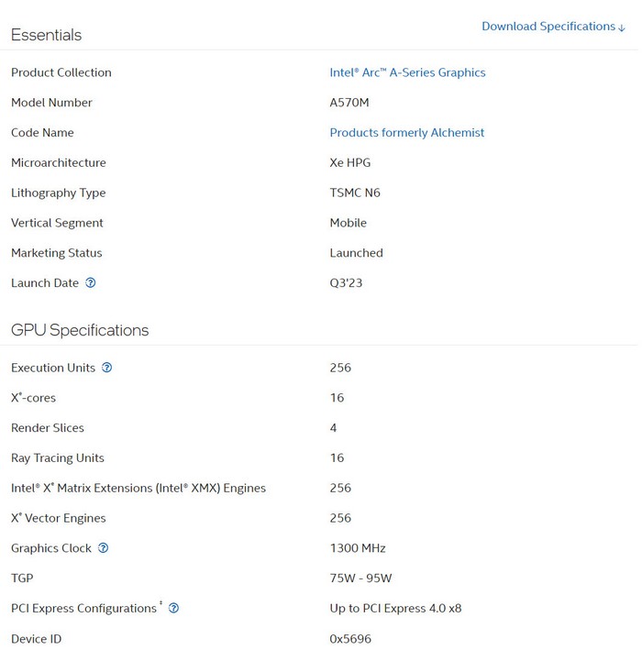
Task: Click the download arrow next to Download Specifications
Action: [622, 28]
